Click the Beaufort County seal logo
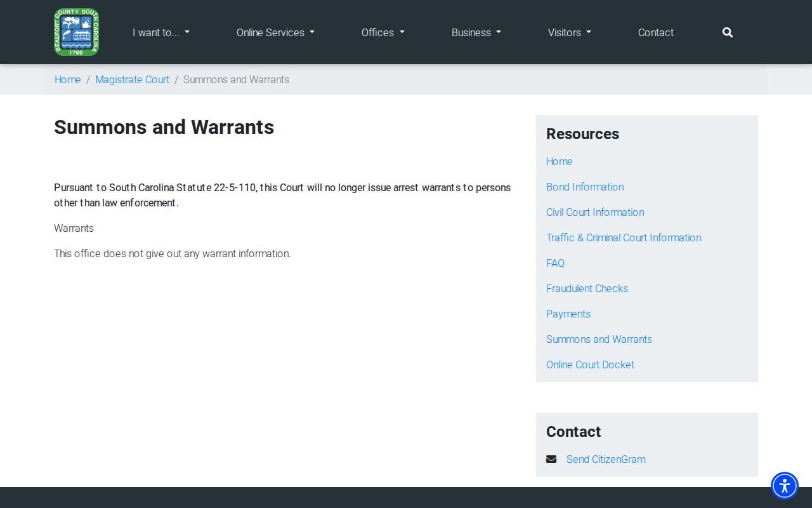812x508 pixels. click(x=77, y=32)
